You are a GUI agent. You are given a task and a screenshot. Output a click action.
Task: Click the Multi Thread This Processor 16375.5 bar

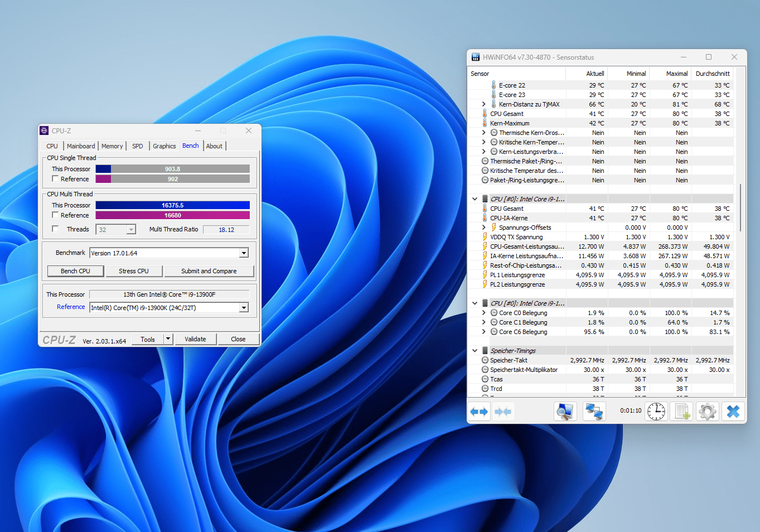[x=172, y=205]
